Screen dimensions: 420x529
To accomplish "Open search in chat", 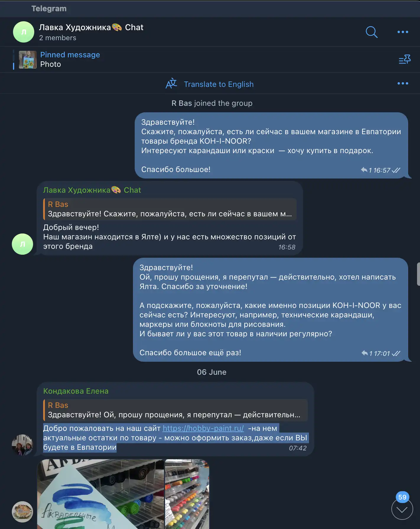I will 372,32.
